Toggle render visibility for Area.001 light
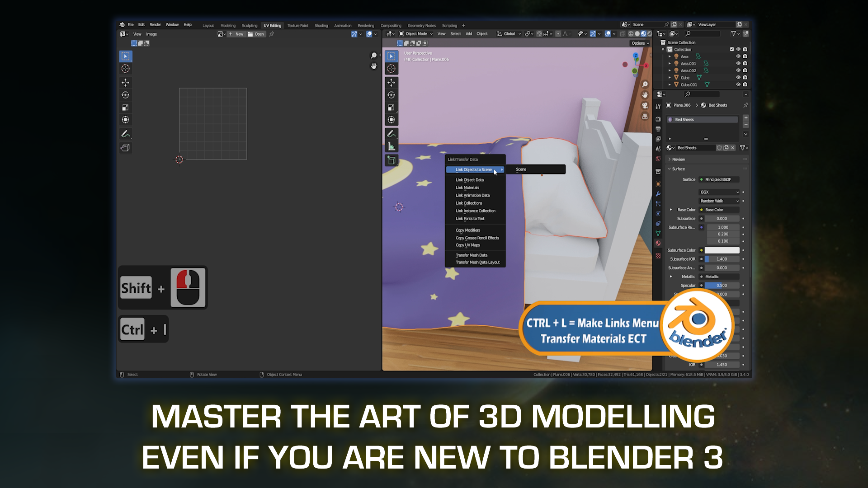The image size is (868, 488). [x=745, y=64]
